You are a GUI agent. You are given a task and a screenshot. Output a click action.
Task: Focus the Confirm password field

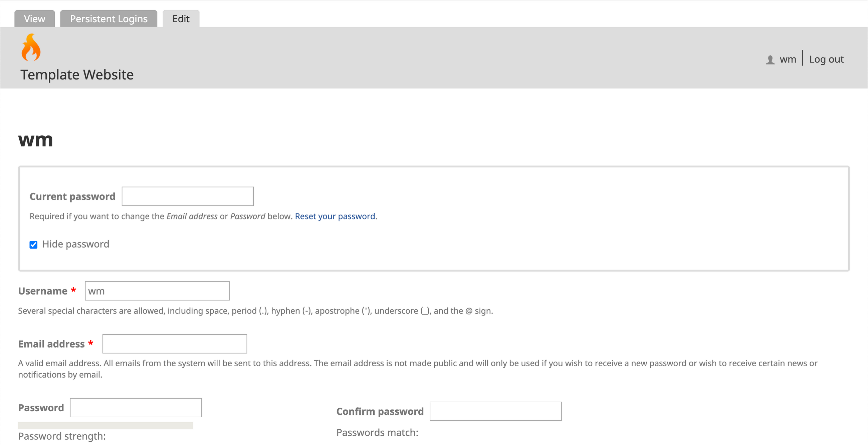[x=495, y=411]
